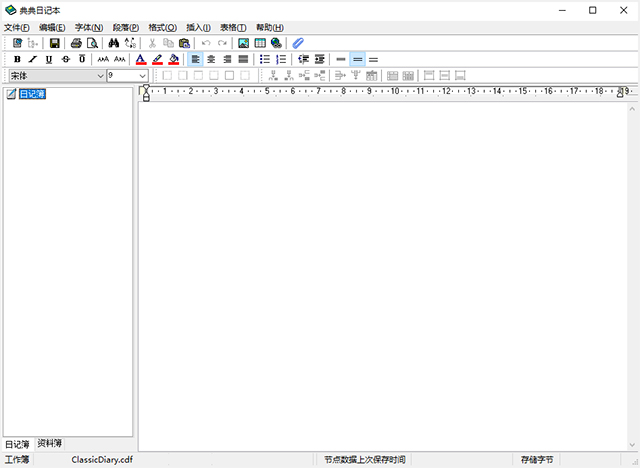Viewport: 640px width, 468px height.
Task: Insert a picture using the image icon
Action: (x=243, y=43)
